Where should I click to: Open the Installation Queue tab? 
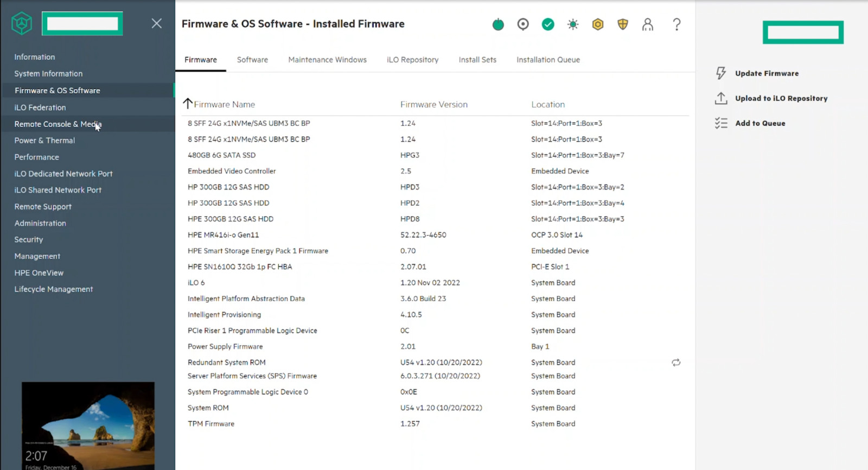coord(548,60)
